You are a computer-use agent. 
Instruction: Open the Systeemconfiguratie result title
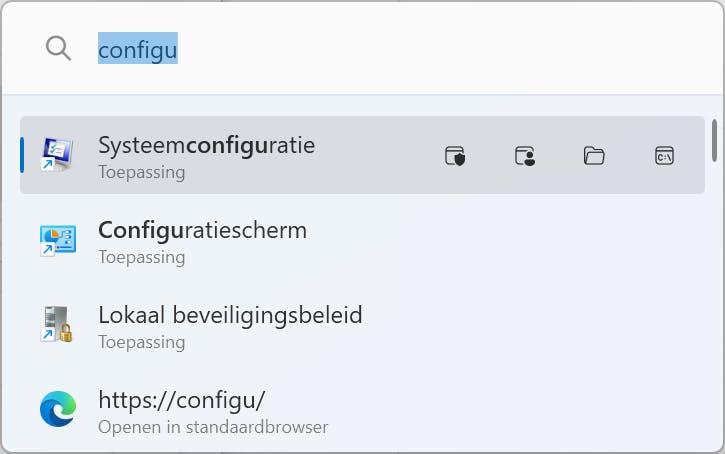206,145
